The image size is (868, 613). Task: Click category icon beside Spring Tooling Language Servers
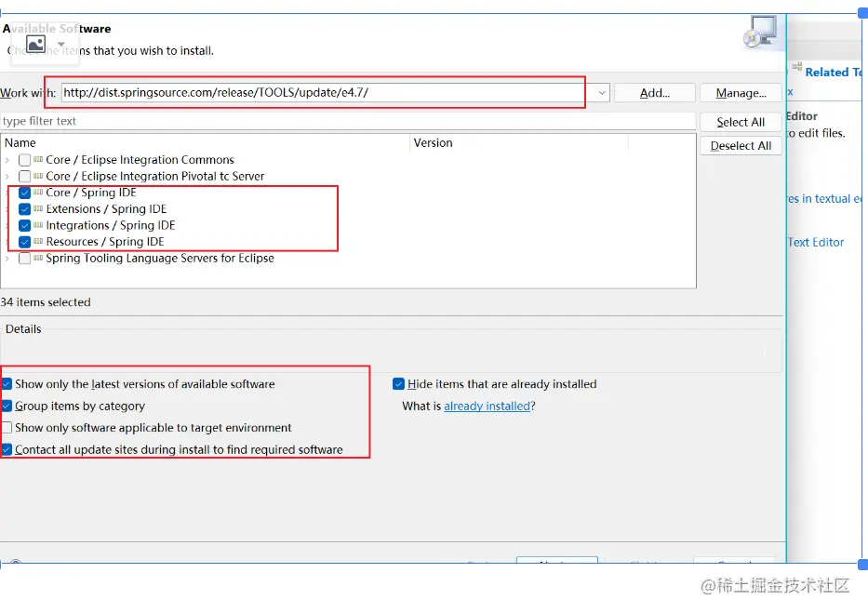38,258
